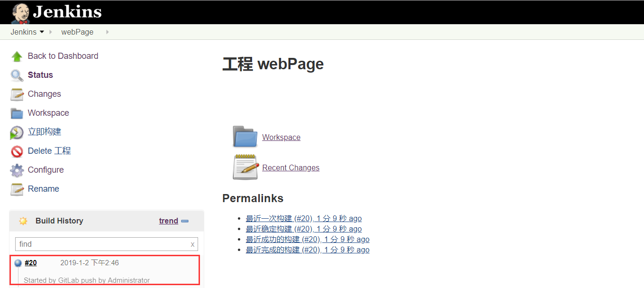This screenshot has width=644, height=288.
Task: Open build #20 link
Action: pyautogui.click(x=31, y=263)
